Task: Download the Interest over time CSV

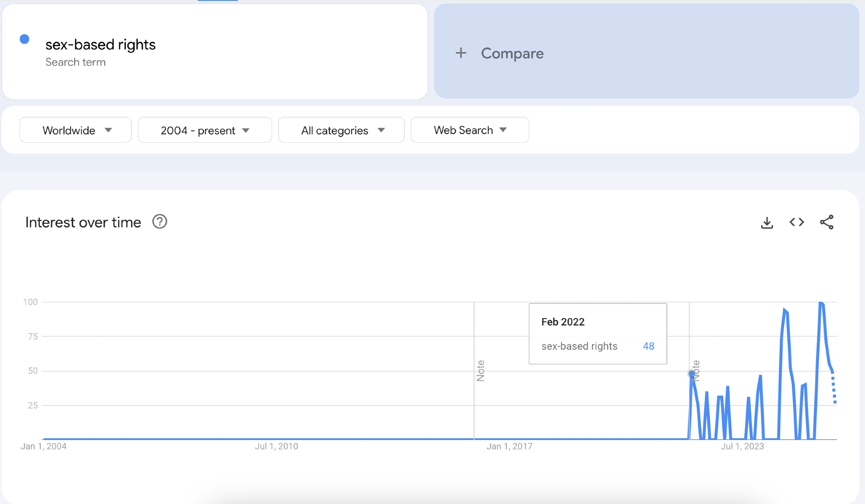Action: click(x=767, y=223)
